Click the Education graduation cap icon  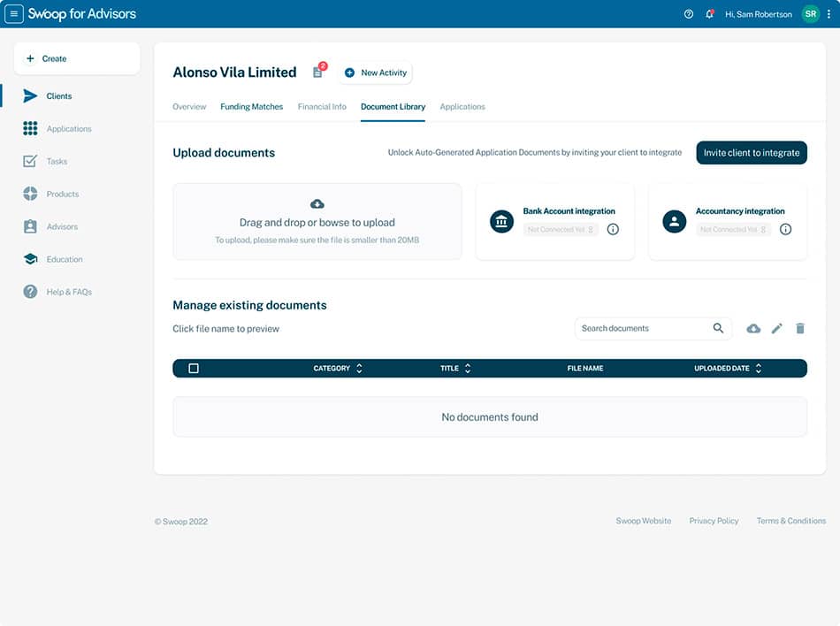(x=31, y=259)
